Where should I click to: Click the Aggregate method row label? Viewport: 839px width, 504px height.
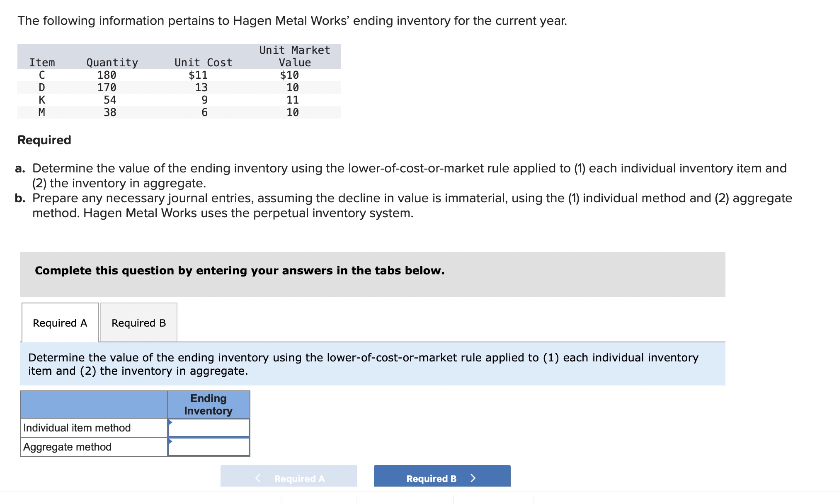pyautogui.click(x=67, y=447)
